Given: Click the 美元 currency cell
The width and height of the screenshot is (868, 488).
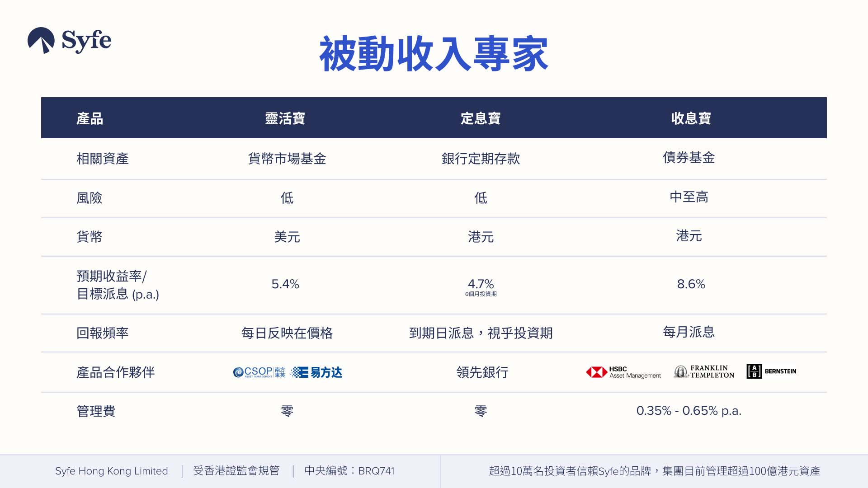Looking at the screenshot, I should [287, 237].
